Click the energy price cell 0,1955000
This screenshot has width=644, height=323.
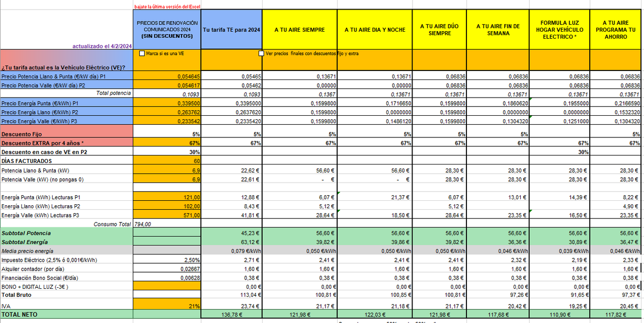click(559, 103)
